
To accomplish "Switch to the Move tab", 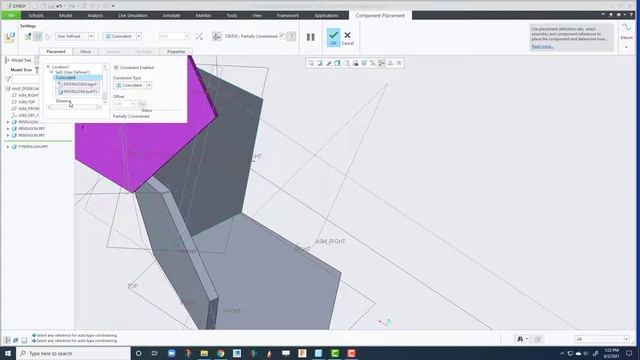I will click(86, 51).
